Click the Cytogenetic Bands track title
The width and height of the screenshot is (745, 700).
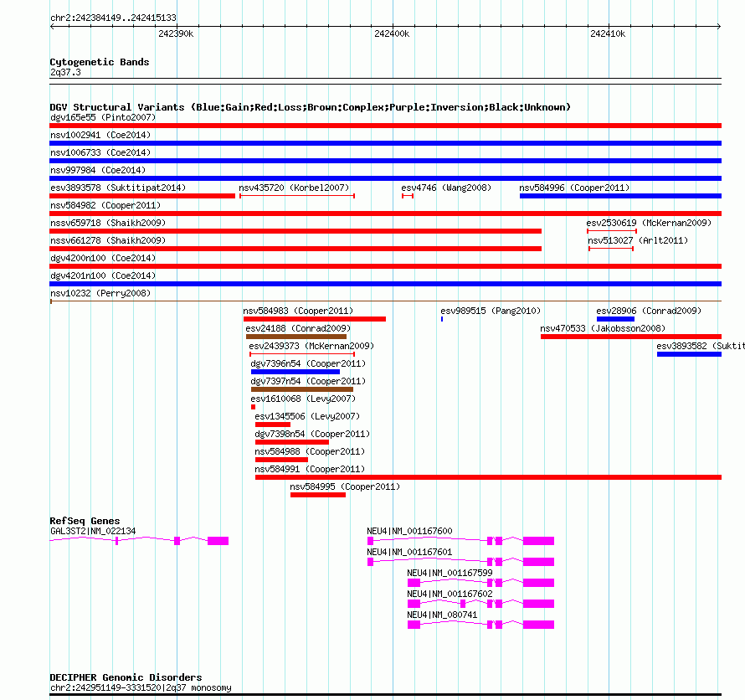(x=100, y=62)
